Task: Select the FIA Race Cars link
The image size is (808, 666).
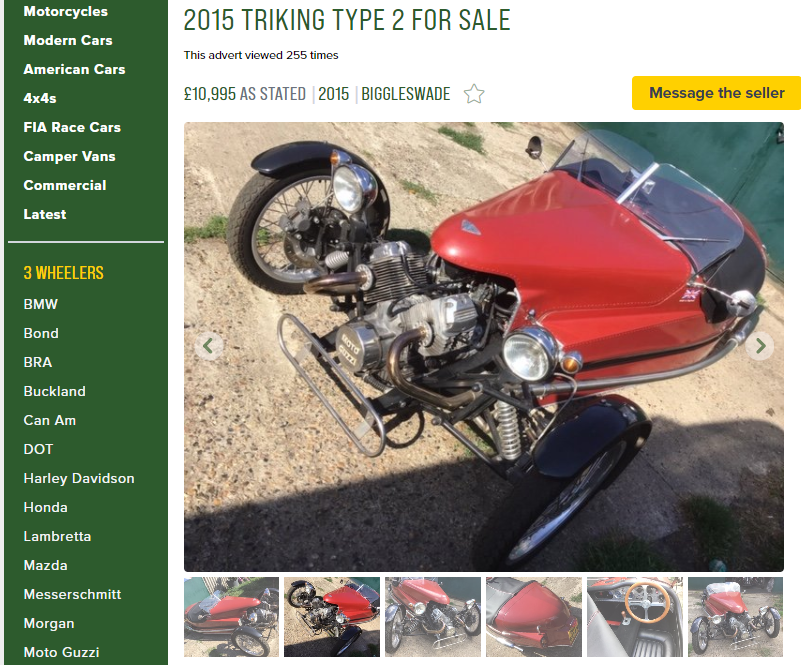Action: coord(72,127)
